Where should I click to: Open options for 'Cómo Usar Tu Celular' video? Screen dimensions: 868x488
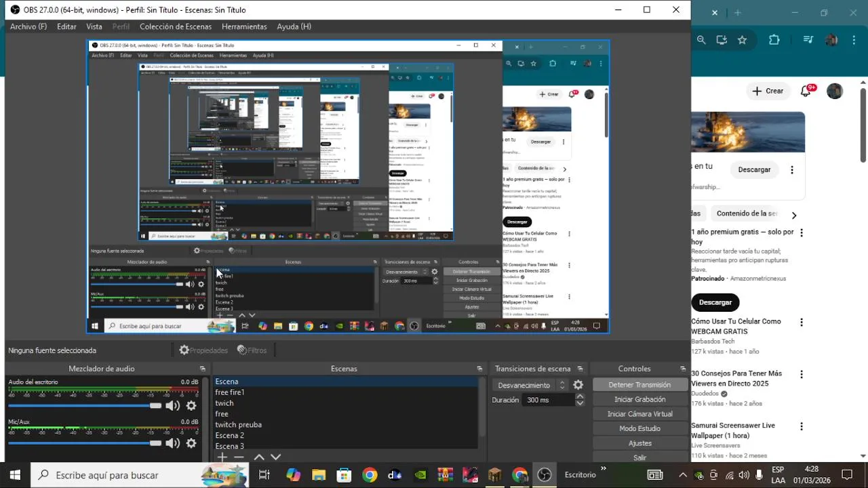pyautogui.click(x=802, y=323)
